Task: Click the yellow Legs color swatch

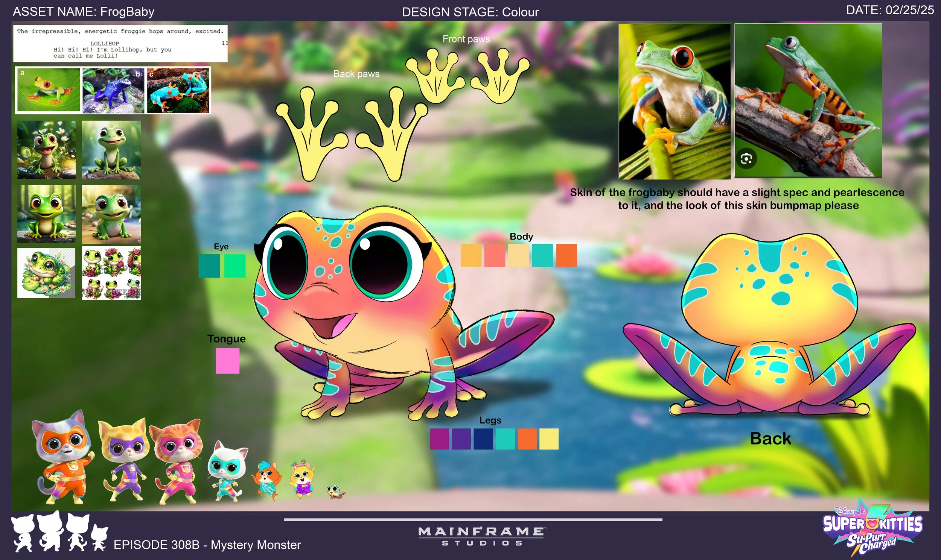Action: (x=549, y=439)
